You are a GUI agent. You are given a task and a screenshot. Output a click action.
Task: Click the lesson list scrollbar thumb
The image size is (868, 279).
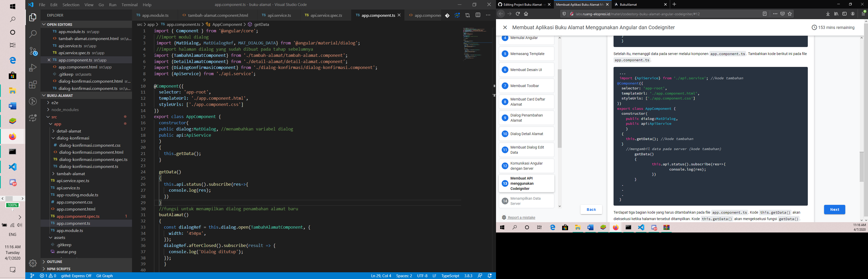[560, 109]
